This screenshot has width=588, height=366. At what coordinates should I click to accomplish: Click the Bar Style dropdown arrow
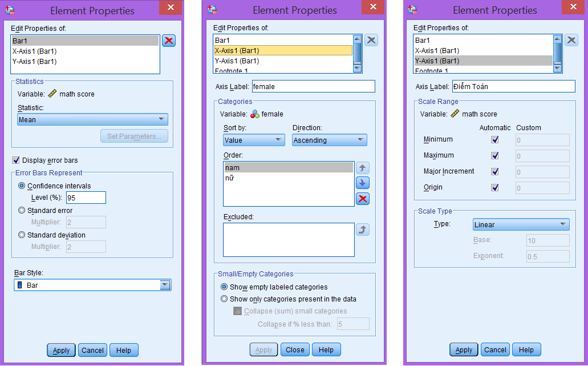click(165, 285)
